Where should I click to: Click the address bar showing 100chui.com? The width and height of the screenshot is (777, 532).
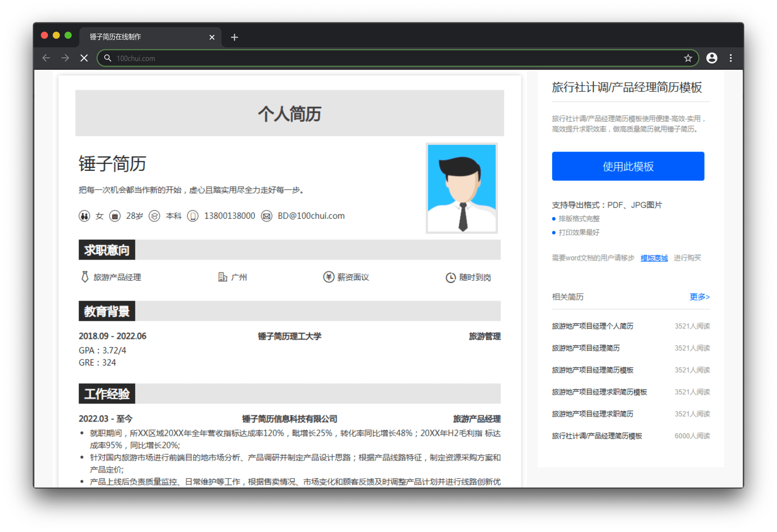tap(398, 58)
